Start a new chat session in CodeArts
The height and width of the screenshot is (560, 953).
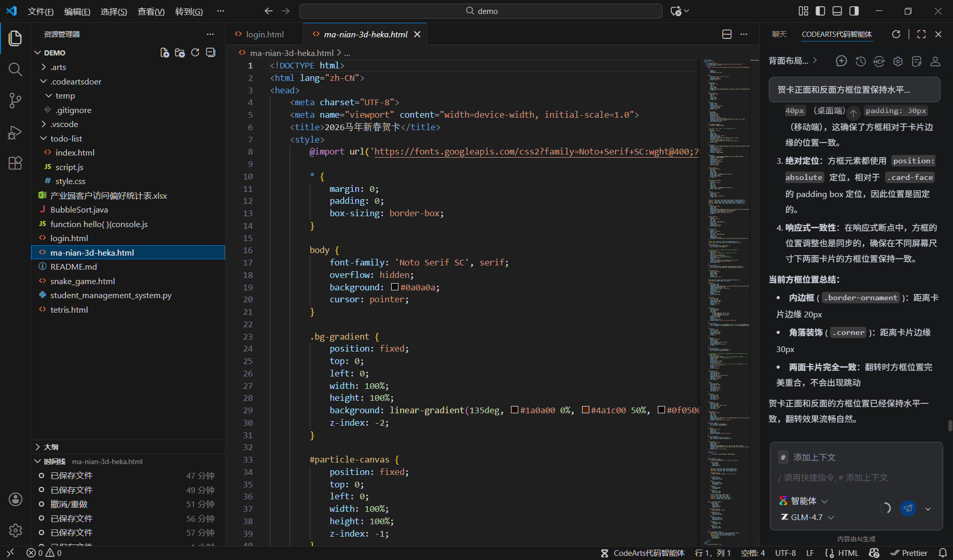click(x=841, y=61)
